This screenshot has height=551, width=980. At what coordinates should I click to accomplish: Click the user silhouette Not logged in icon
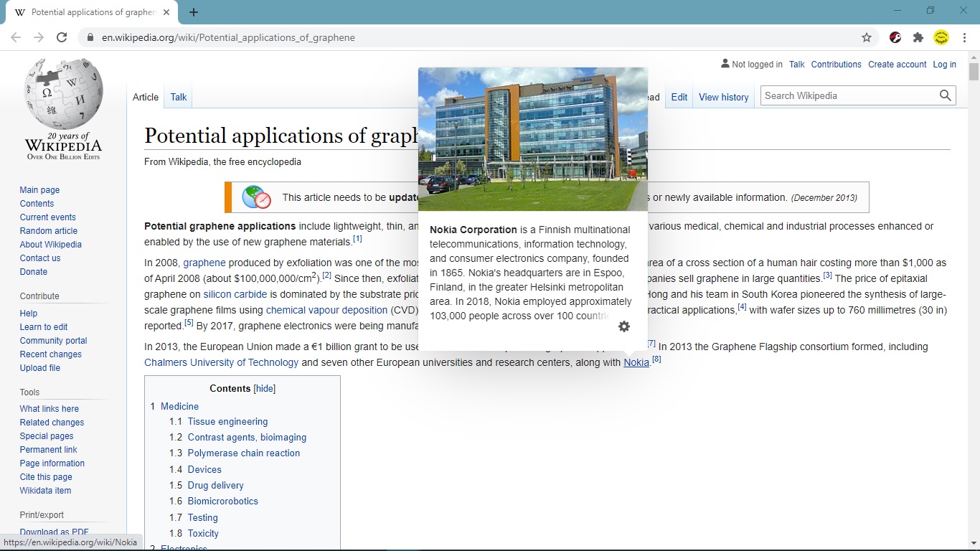(725, 64)
